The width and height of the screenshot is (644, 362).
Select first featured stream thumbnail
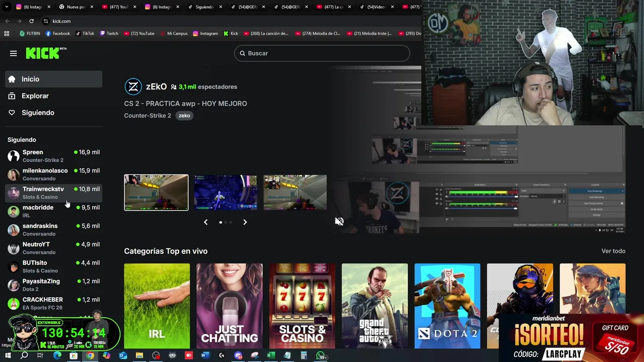click(x=156, y=193)
